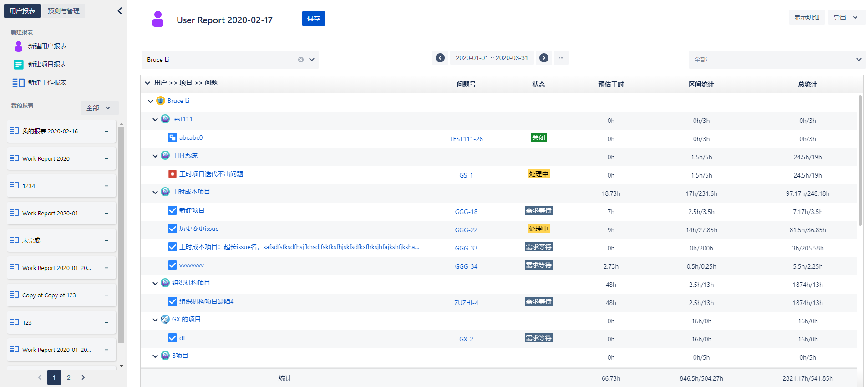Click the new project report icon

point(19,64)
